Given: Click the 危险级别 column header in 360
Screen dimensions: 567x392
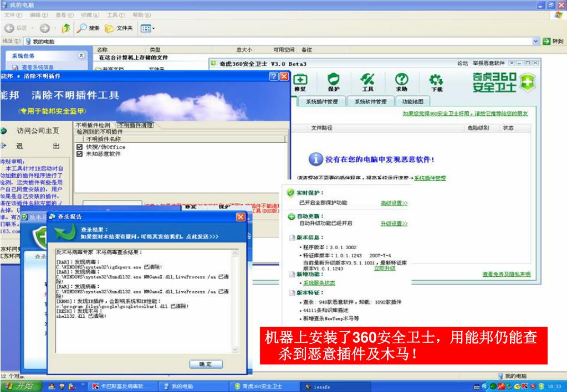Looking at the screenshot, I should (478, 128).
